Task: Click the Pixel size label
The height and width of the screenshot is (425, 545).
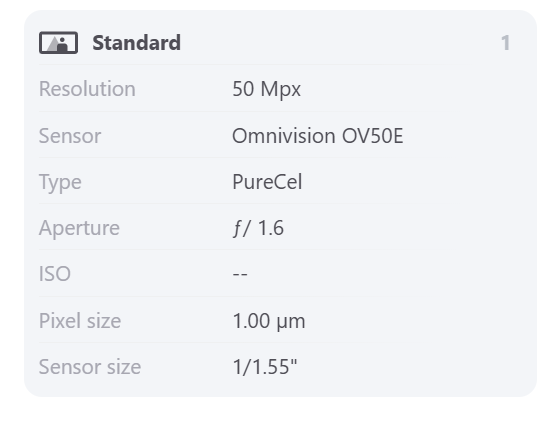Action: (80, 320)
